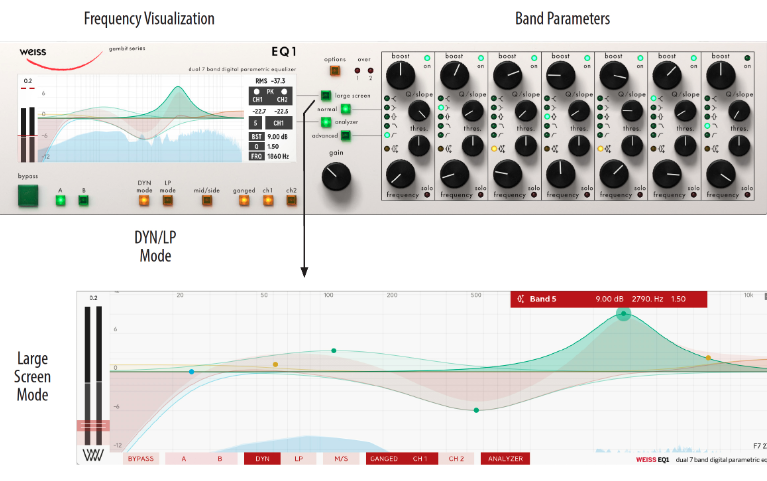
Task: Click the CH1 selector in small display
Action: [279, 123]
